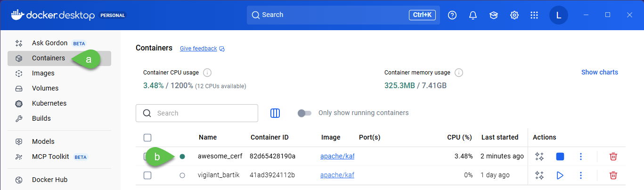Go to Images in the sidebar
This screenshot has height=190, width=644.
pyautogui.click(x=43, y=73)
